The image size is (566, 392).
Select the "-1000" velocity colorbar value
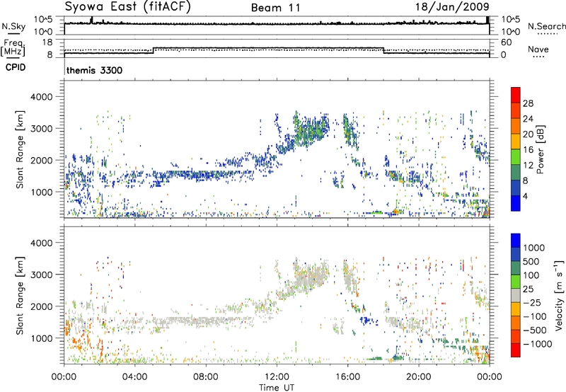(x=538, y=344)
